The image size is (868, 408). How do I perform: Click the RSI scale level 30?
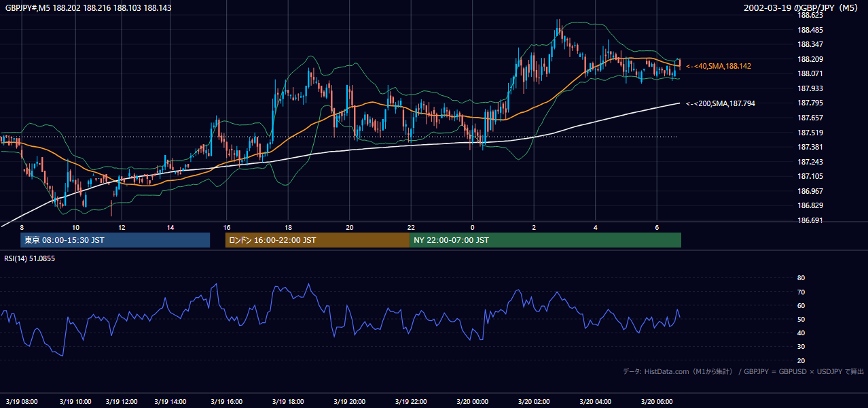click(801, 346)
